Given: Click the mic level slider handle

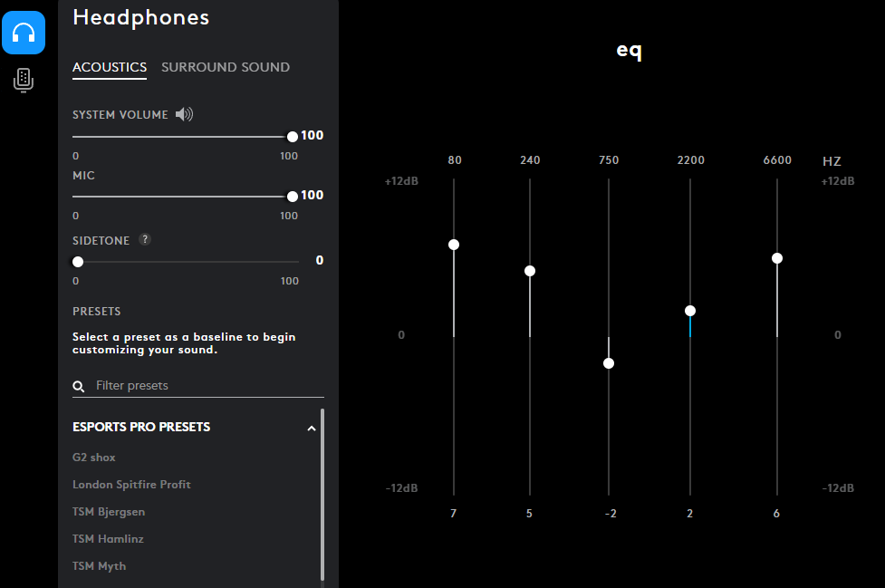Looking at the screenshot, I should tap(292, 197).
